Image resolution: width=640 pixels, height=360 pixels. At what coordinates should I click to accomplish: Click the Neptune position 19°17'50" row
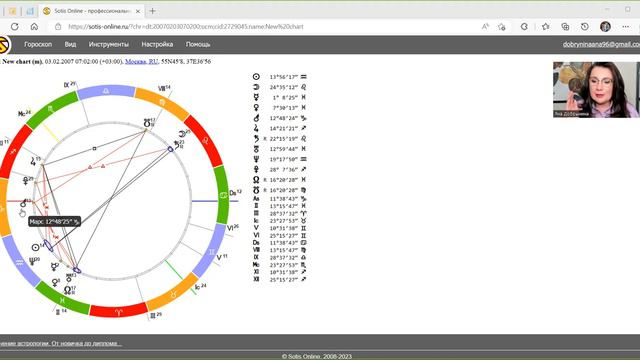point(280,159)
